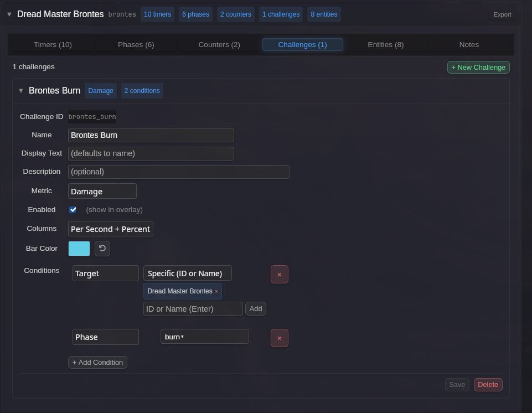Open the Columns dropdown
The image size is (532, 413).
point(110,228)
